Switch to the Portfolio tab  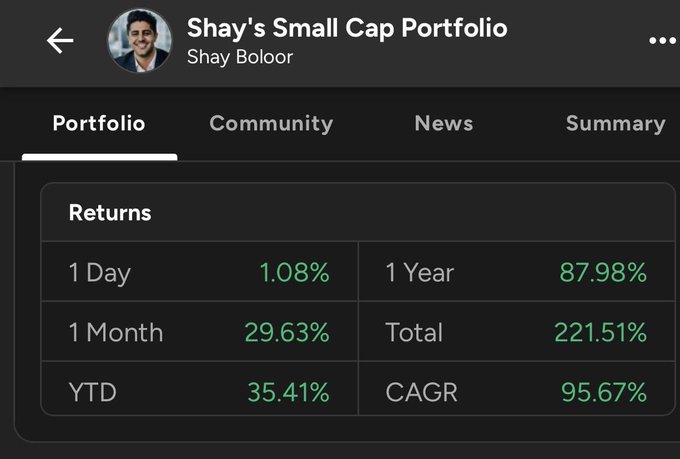coord(99,124)
